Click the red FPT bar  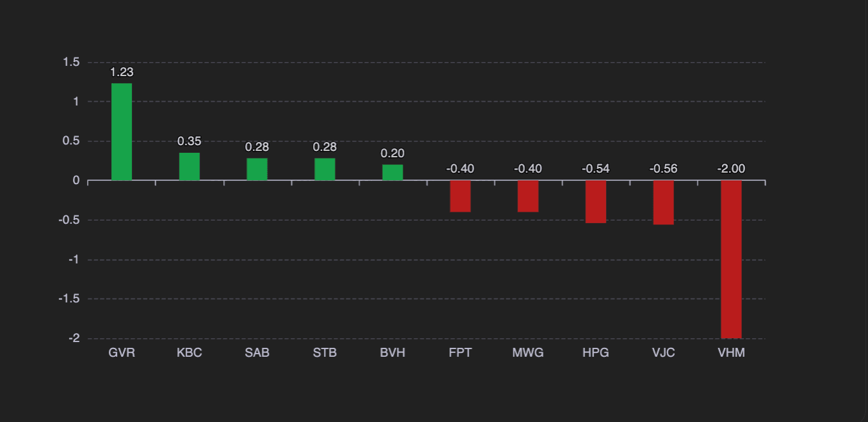click(x=460, y=196)
